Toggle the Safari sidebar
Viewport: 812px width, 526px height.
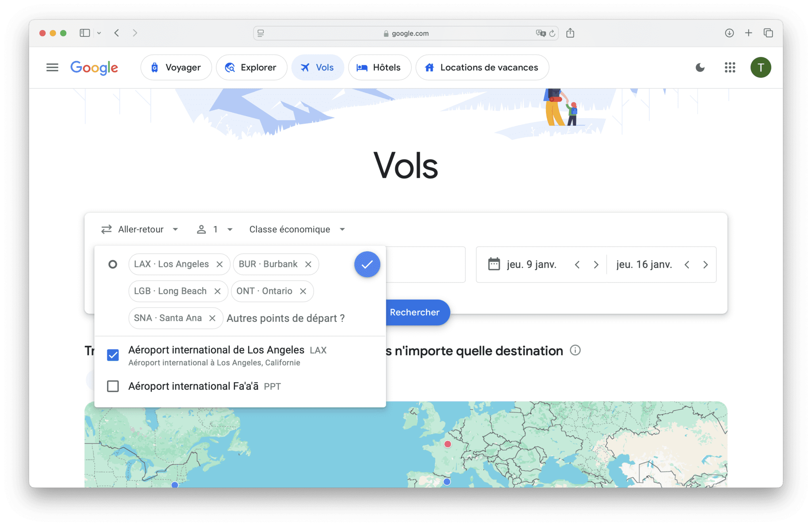[85, 33]
